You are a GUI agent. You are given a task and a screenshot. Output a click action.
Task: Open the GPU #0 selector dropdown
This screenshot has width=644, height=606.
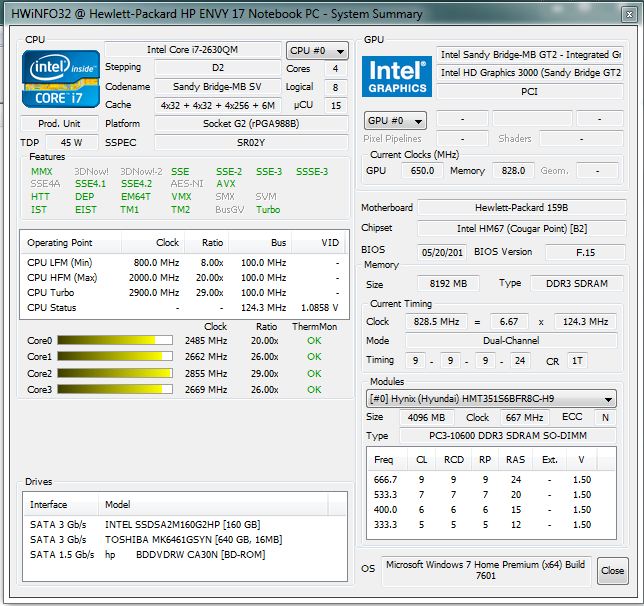pyautogui.click(x=395, y=121)
